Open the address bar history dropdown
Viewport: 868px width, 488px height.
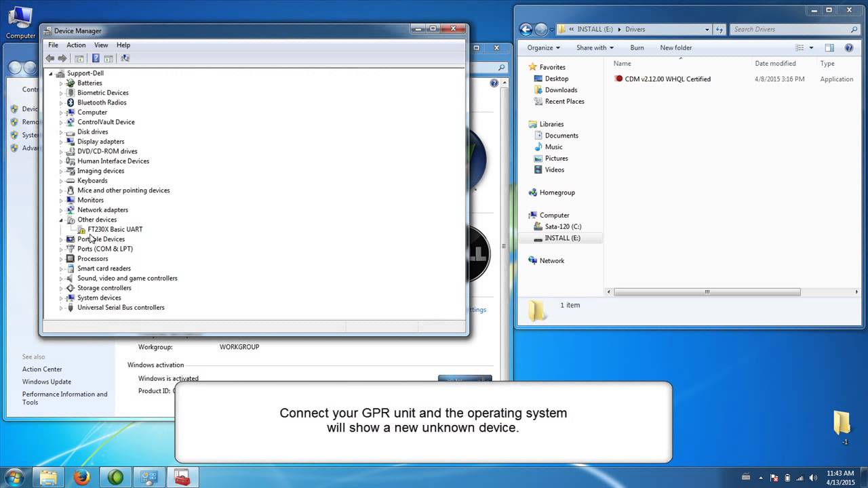point(707,29)
